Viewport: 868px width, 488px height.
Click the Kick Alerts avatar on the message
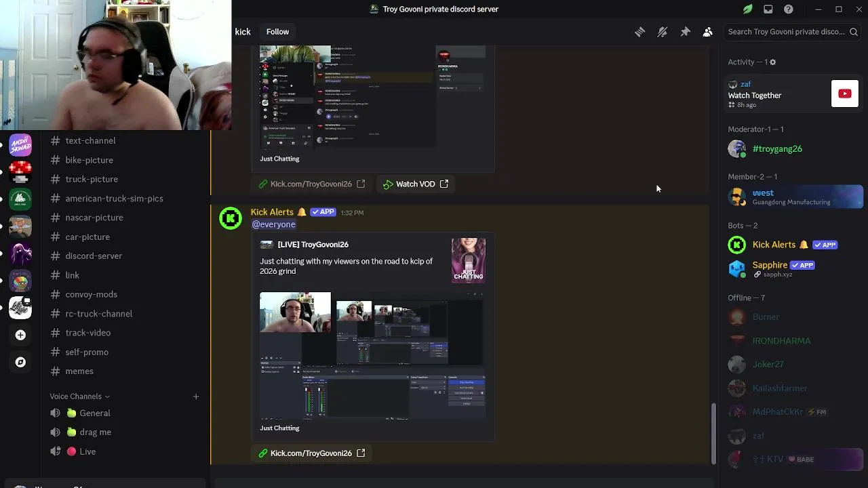[231, 219]
